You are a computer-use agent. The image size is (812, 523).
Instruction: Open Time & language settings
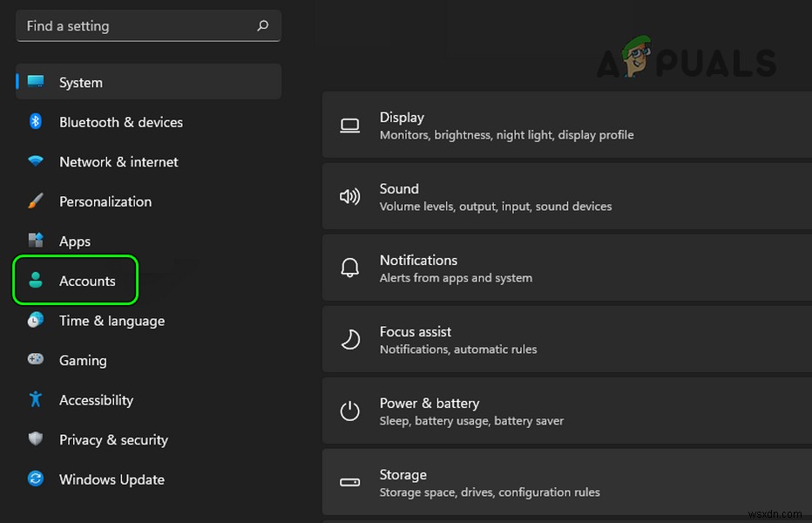112,321
